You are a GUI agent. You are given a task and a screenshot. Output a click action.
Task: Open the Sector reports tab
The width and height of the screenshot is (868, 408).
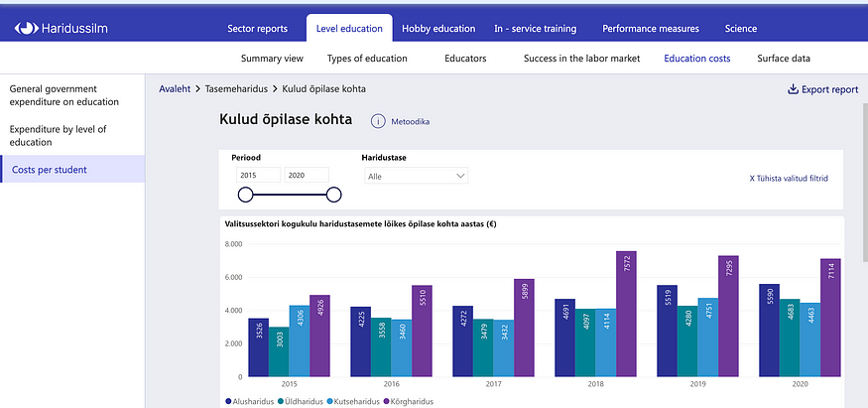click(x=257, y=28)
